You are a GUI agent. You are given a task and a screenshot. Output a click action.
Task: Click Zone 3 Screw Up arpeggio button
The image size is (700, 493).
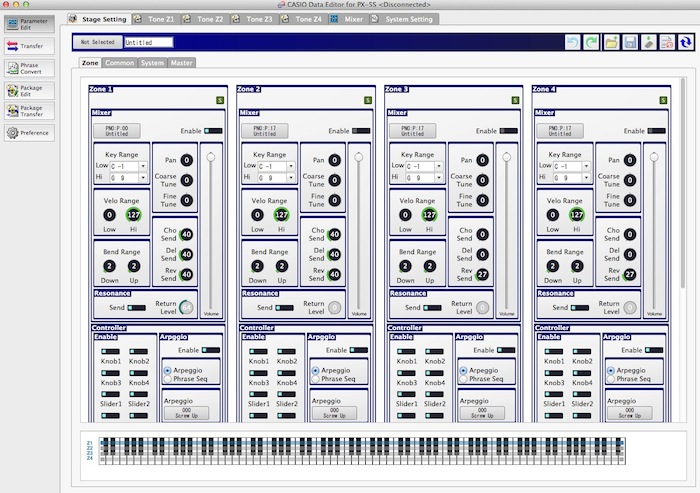click(482, 413)
